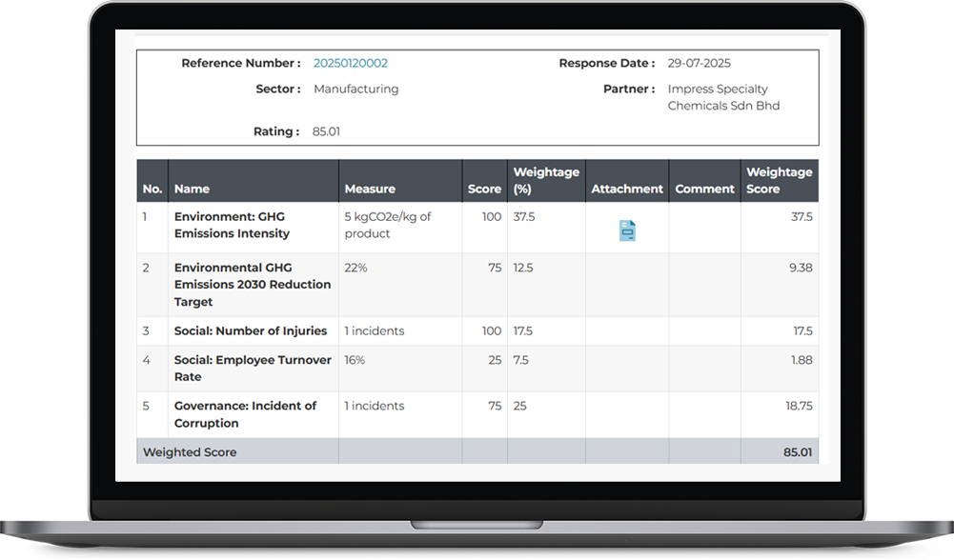Select Governance: Incident of Corruption row
954x560 pixels.
pos(245,414)
